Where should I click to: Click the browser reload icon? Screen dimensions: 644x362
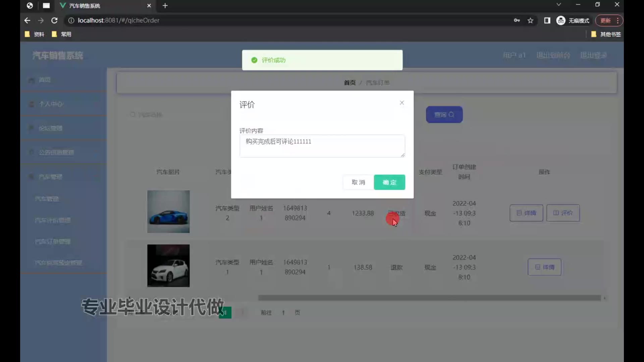pyautogui.click(x=54, y=20)
